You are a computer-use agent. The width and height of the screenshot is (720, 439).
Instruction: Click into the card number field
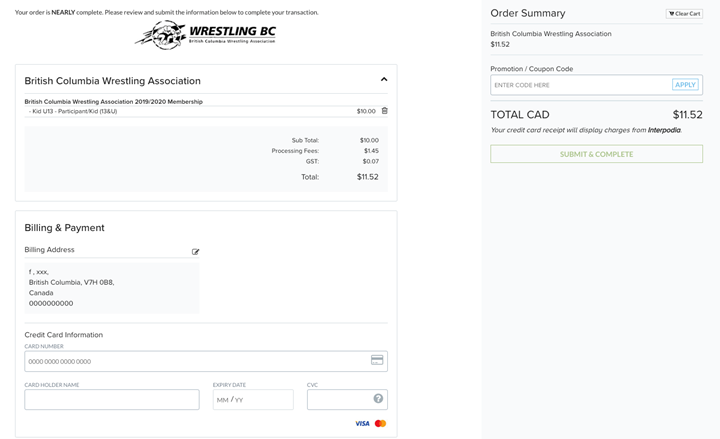pos(195,361)
